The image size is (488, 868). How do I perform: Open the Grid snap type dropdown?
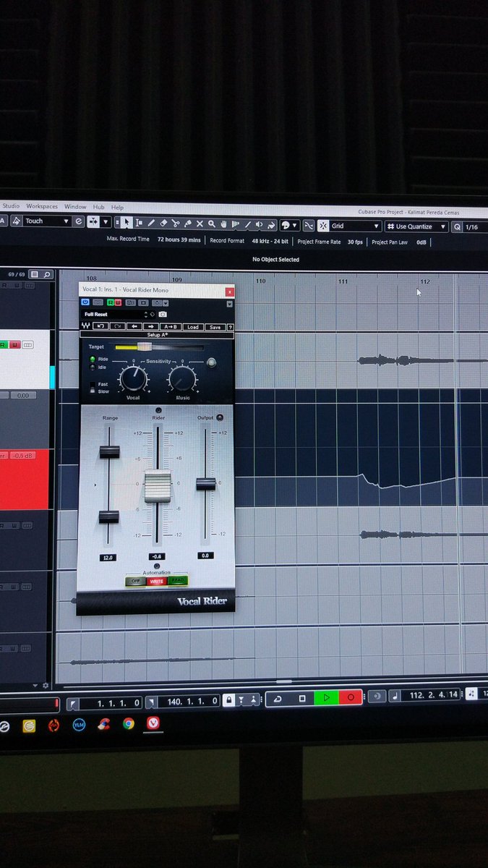click(x=355, y=226)
